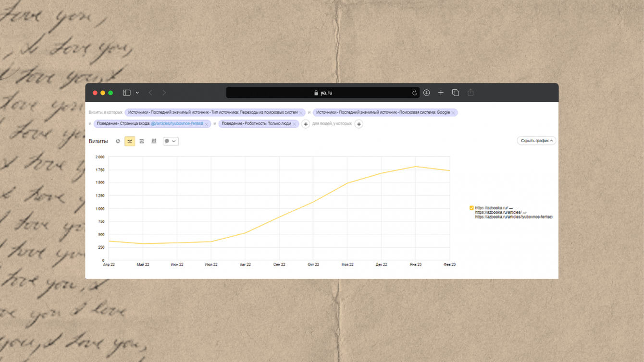Click the '1 750' y-axis value
This screenshot has width=644, height=362.
(x=99, y=170)
